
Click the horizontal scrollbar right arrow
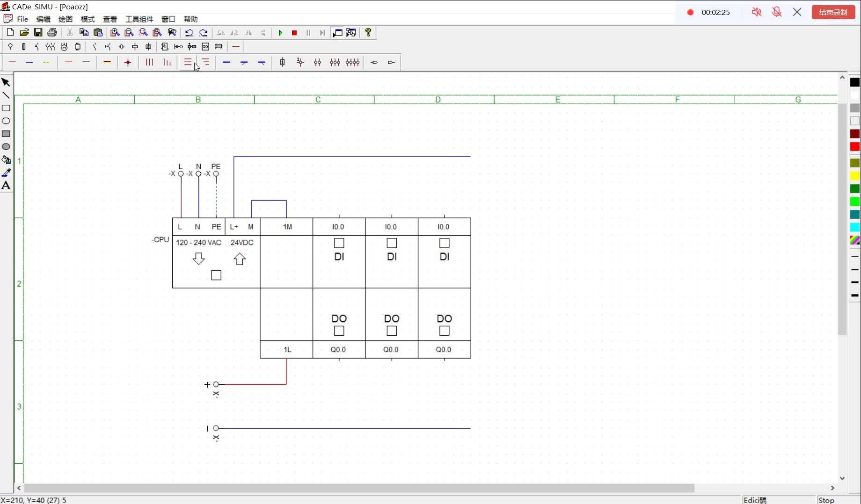tap(832, 488)
